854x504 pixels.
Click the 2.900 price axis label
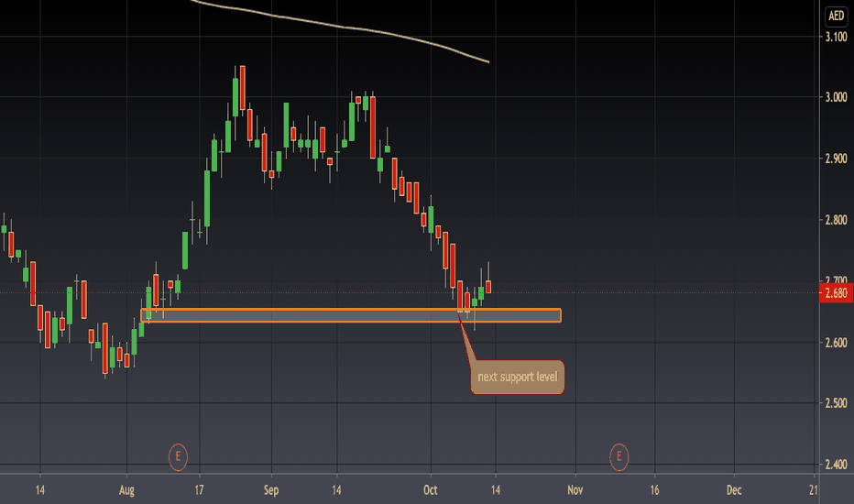(x=836, y=159)
